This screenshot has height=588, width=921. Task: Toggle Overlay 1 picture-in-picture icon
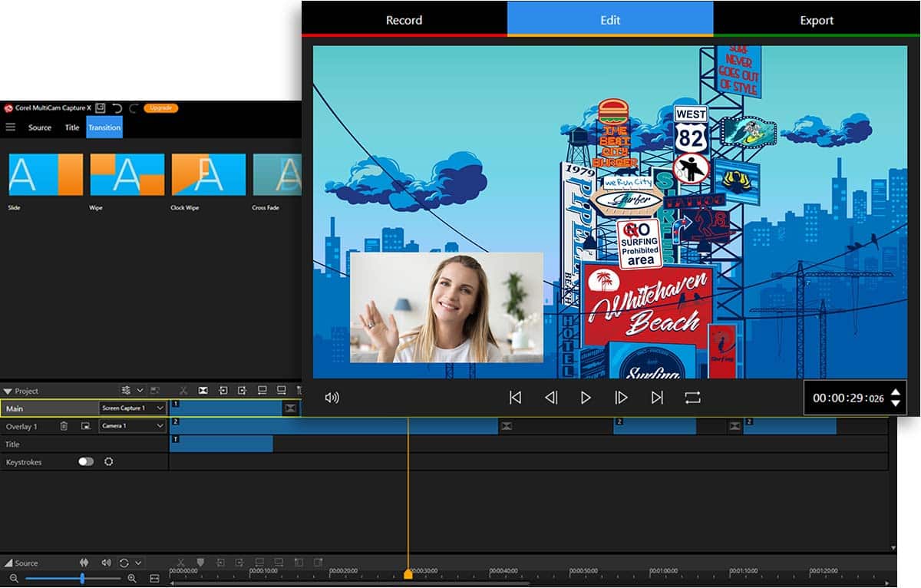pos(85,426)
